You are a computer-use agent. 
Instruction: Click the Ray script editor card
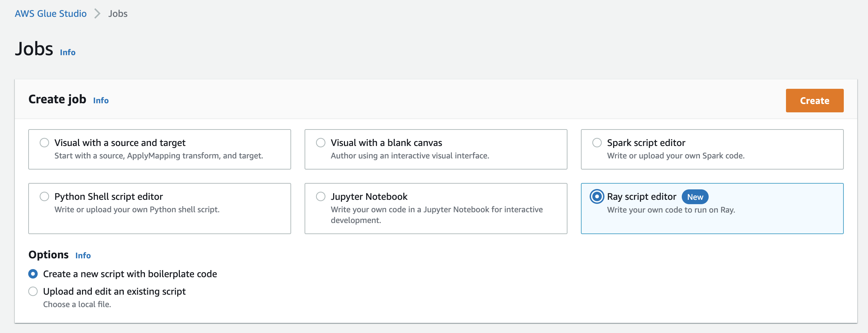712,208
